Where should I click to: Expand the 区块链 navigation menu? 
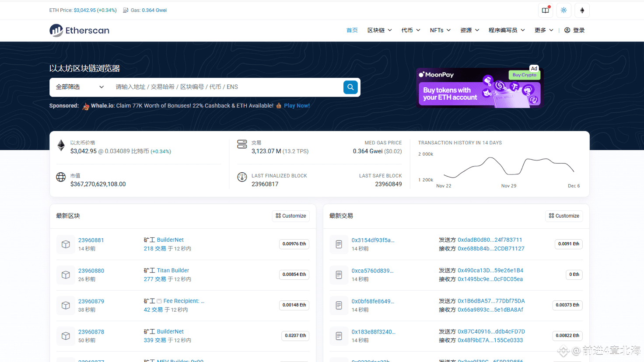(x=379, y=30)
